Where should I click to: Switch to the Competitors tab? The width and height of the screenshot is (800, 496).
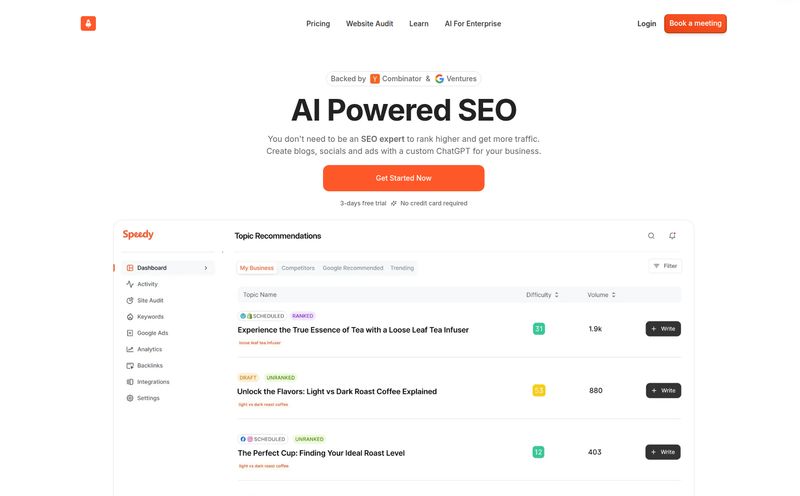pos(298,268)
